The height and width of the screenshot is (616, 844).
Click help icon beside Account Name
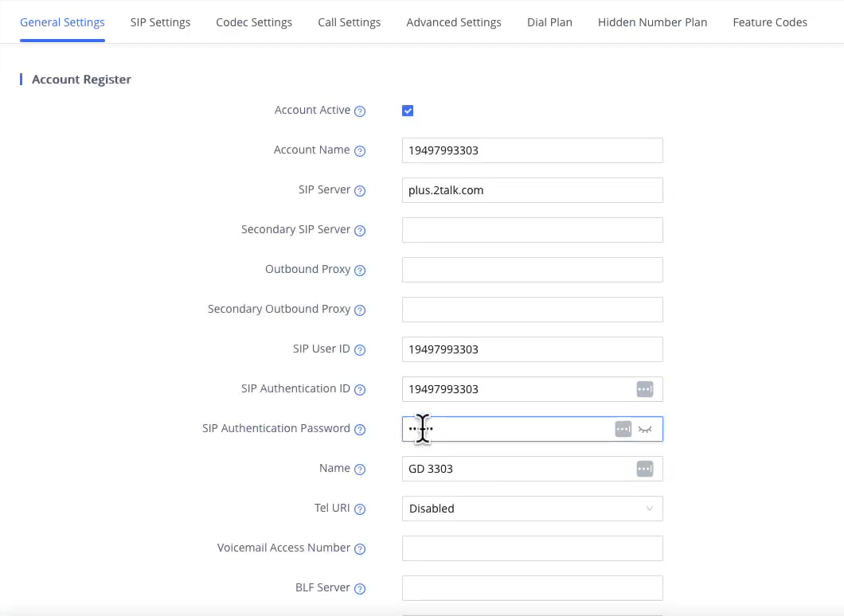[360, 151]
